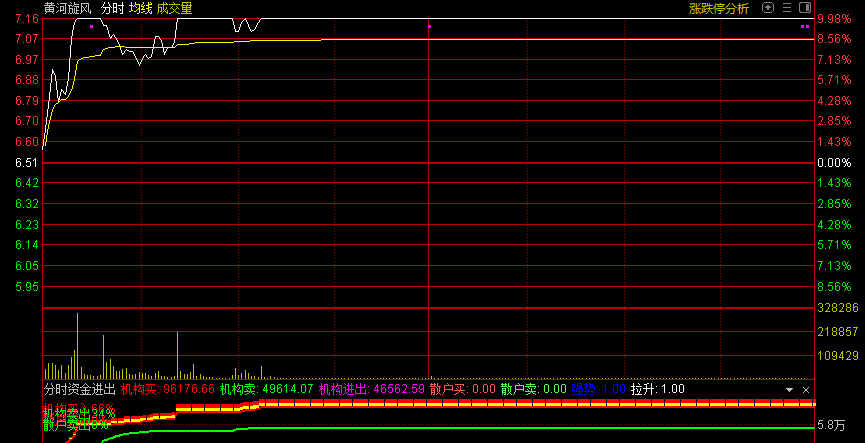Click the 分时资金进出 indicator title

coord(79,389)
